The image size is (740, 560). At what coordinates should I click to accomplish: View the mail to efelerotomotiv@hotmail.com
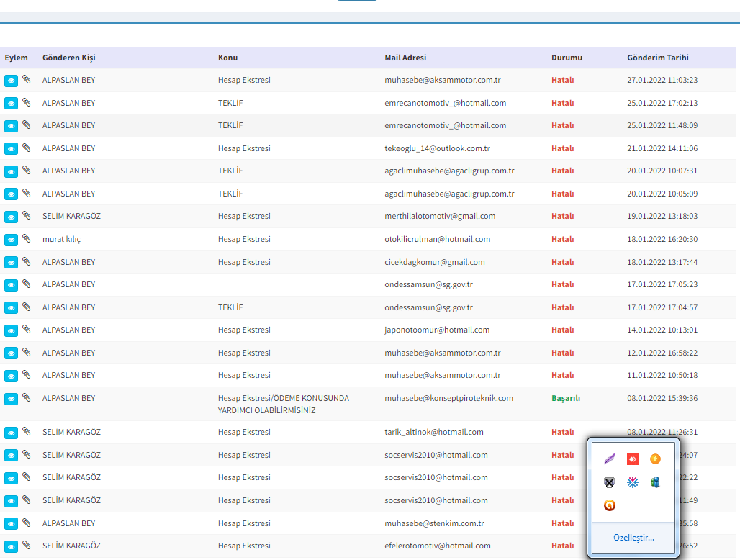pos(11,546)
